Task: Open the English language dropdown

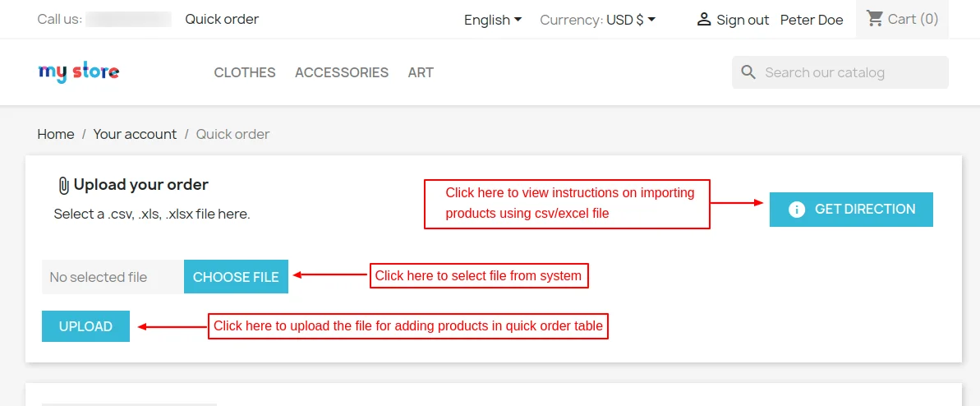Action: pos(493,20)
